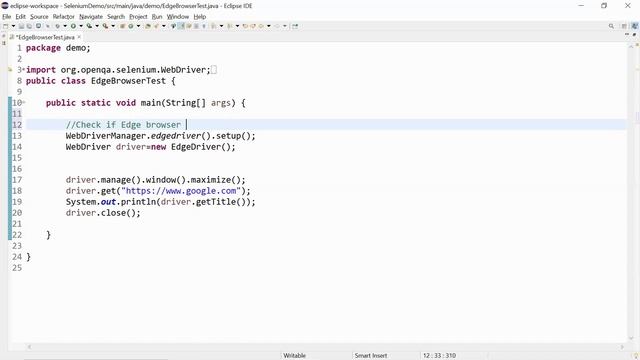Image resolution: width=640 pixels, height=360 pixels.
Task: Click the //Check if Edge browser comment
Action: 123,125
